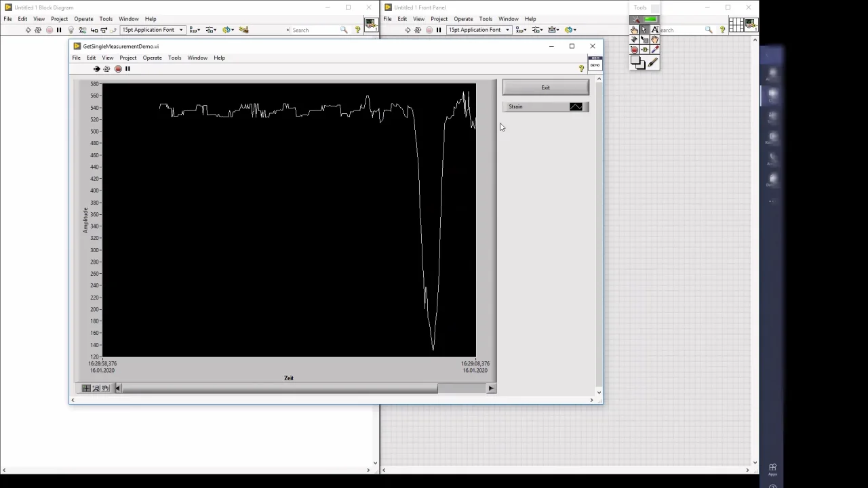Click Run Continuously in Block Diagram toolbar

[38, 30]
